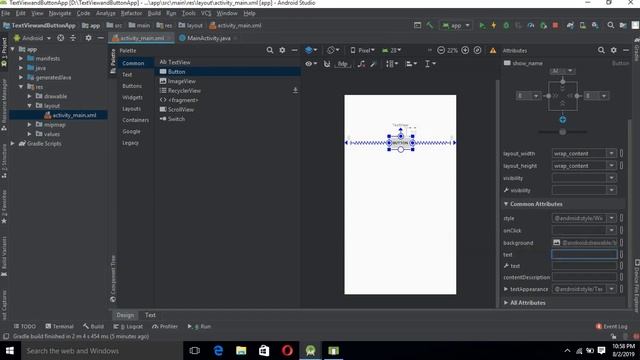Expand Gradle Scripts node

click(x=13, y=143)
